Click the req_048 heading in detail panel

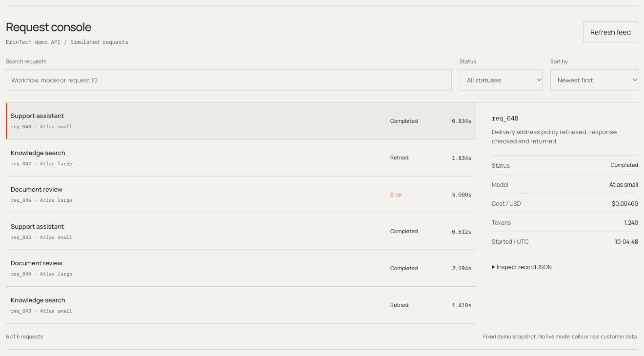click(x=505, y=119)
